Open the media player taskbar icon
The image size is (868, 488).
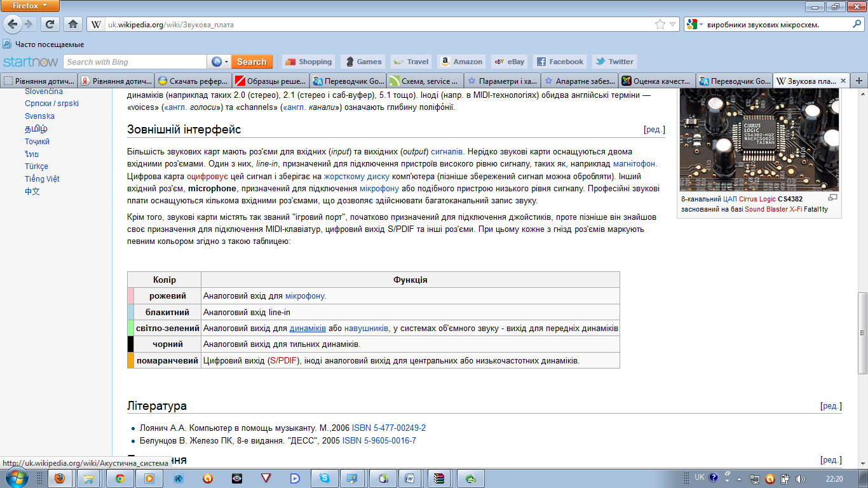[x=149, y=478]
